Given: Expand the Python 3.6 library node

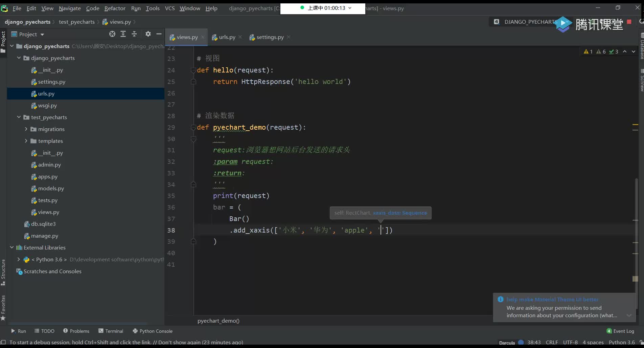Looking at the screenshot, I should point(19,259).
